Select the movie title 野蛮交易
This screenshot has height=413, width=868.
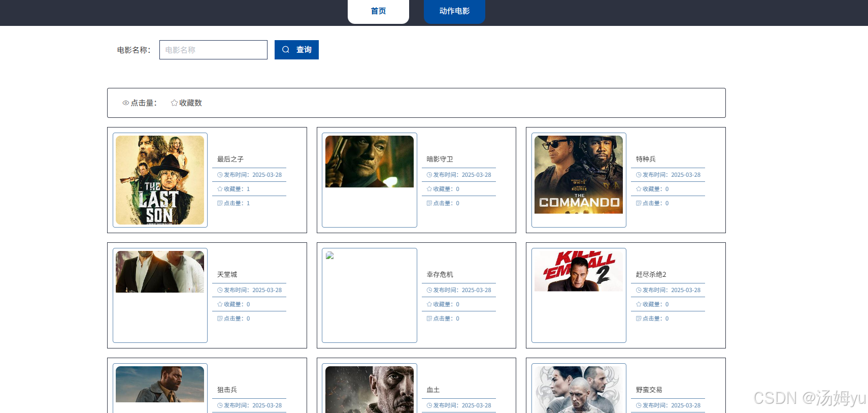(x=649, y=390)
